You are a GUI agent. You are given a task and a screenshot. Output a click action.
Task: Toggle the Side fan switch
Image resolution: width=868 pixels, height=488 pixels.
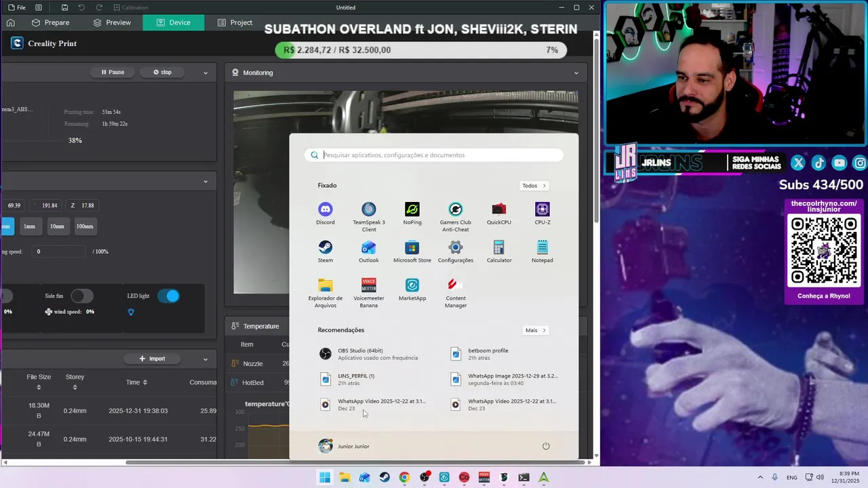pyautogui.click(x=82, y=296)
